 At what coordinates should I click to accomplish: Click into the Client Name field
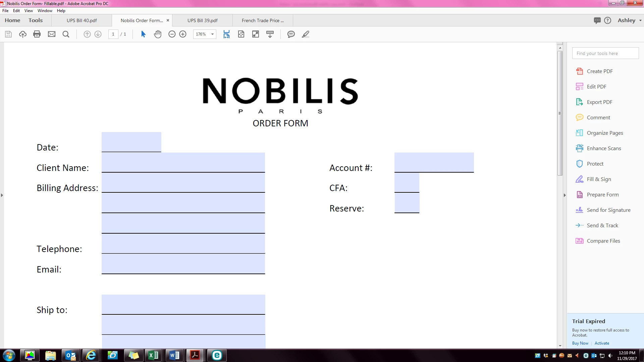point(183,163)
